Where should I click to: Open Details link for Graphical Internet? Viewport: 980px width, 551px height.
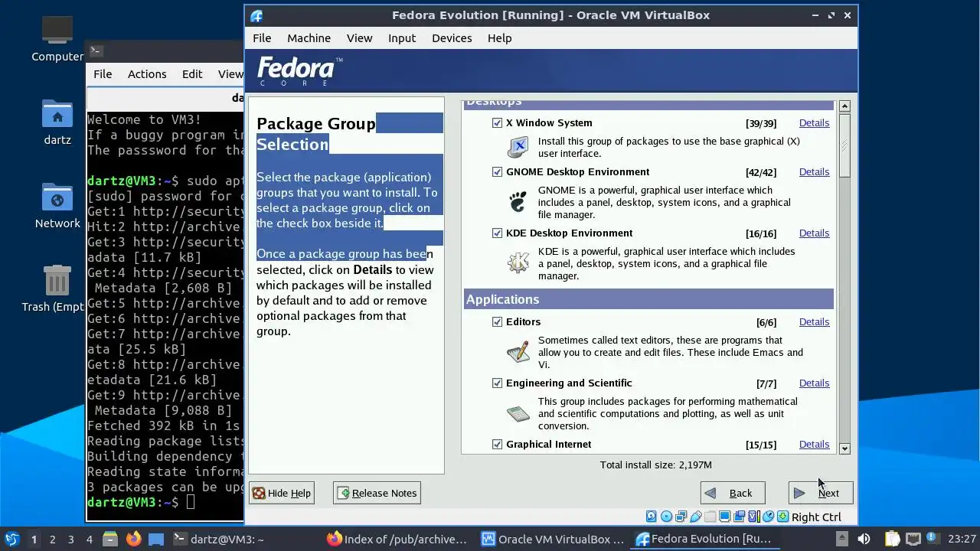pos(814,444)
